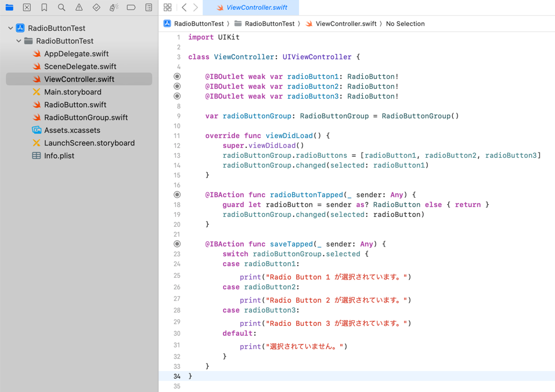Open the Source Control navigator
Screen dimensions: 555x392
(27, 8)
